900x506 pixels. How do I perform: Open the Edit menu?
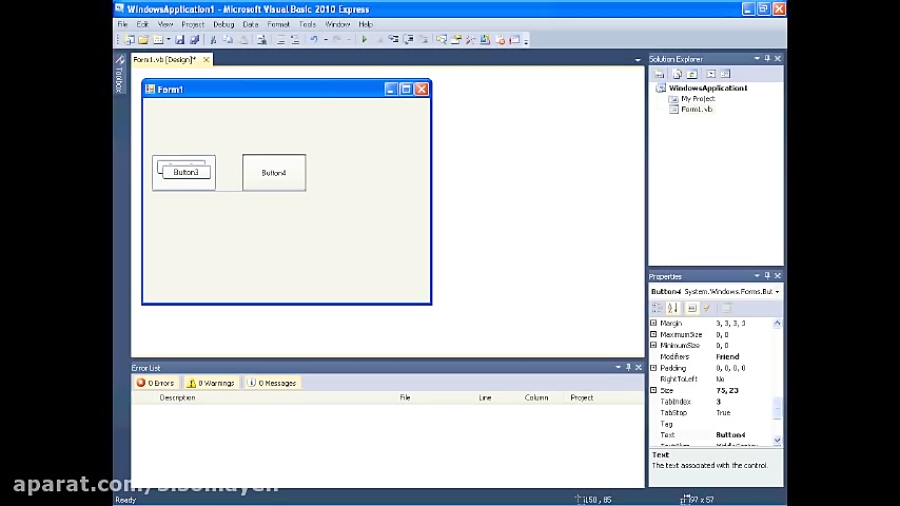[142, 25]
